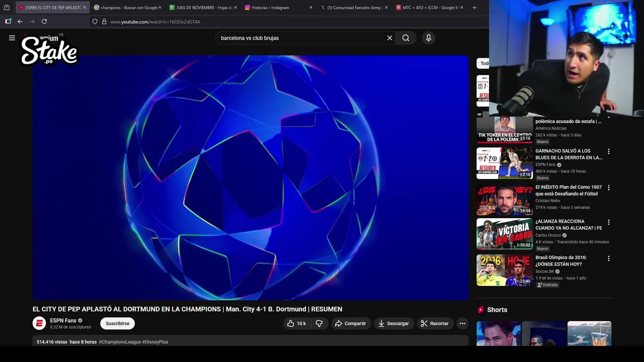This screenshot has height=362, width=644.
Task: Open the ESPN Fans channel name link
Action: coord(63,320)
